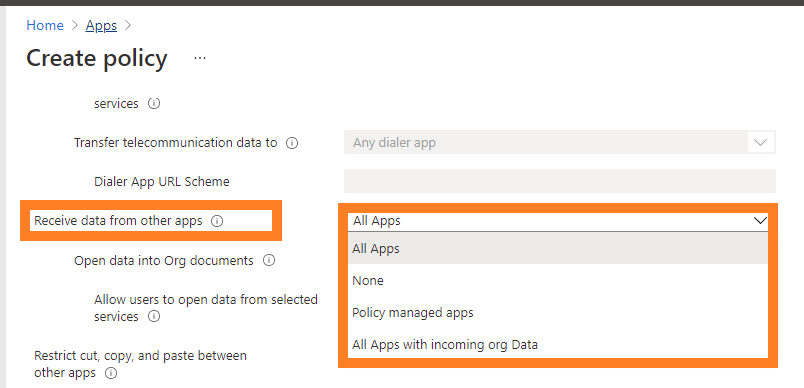Image resolution: width=804 pixels, height=388 pixels.
Task: Select the Policy managed apps option
Action: click(x=558, y=312)
